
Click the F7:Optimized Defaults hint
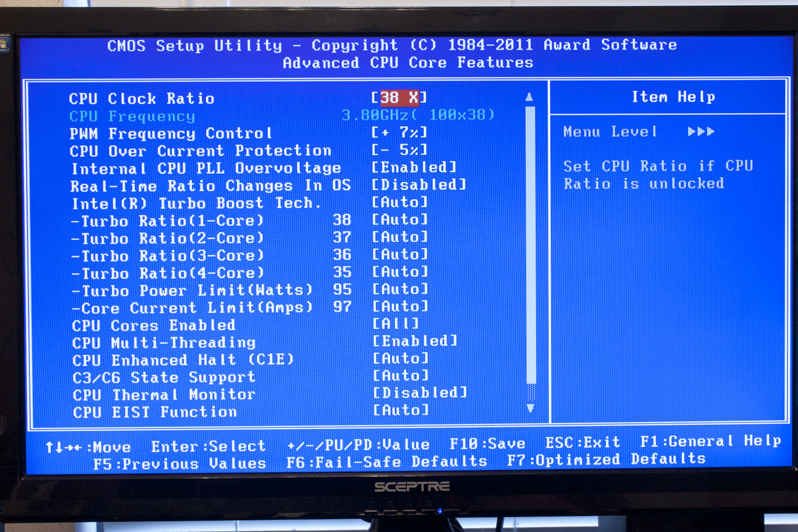[x=606, y=460]
